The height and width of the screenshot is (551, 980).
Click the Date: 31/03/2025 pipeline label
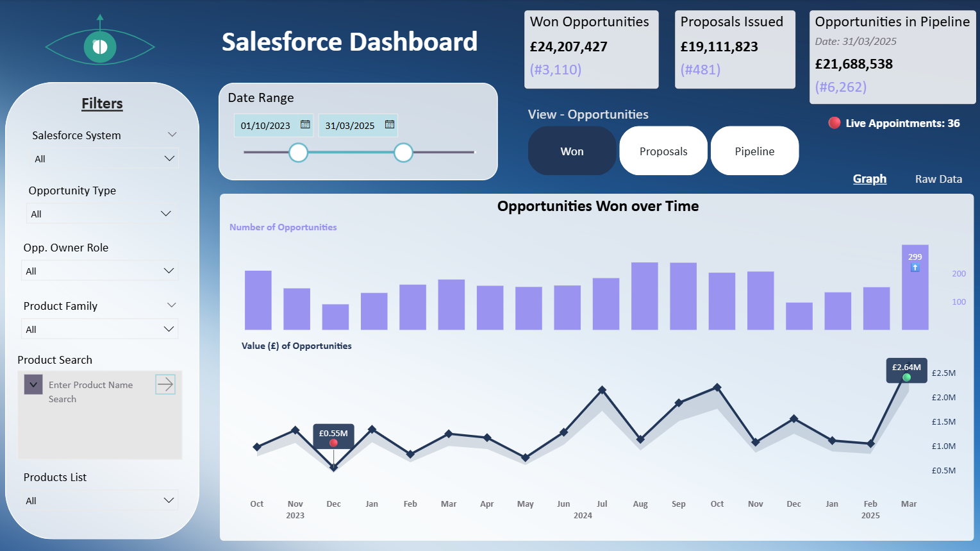point(856,42)
